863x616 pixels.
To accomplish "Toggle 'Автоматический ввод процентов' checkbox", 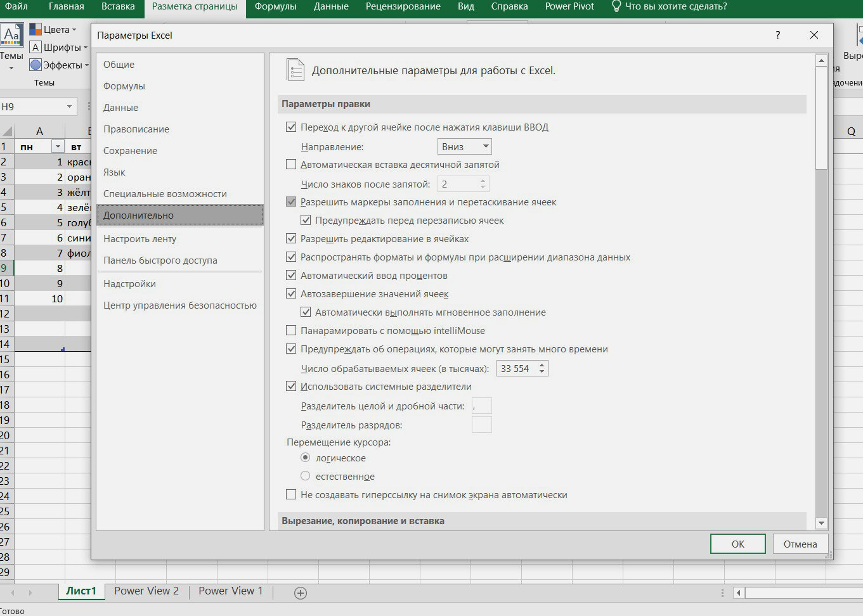I will pos(291,276).
